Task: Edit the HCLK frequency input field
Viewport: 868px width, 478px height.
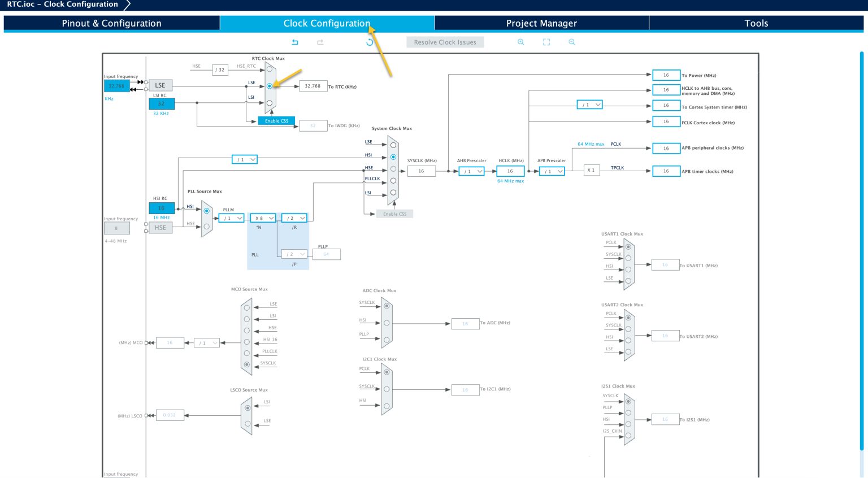Action: coord(510,171)
